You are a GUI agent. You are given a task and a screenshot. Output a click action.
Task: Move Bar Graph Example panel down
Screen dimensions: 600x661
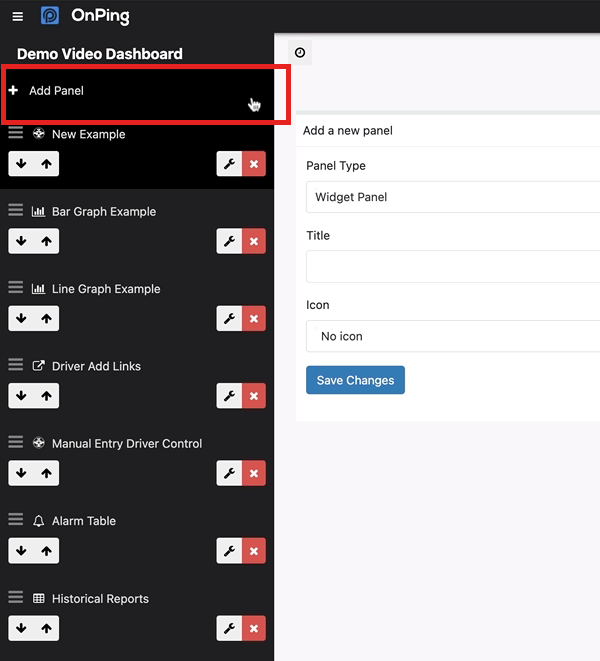[21, 241]
